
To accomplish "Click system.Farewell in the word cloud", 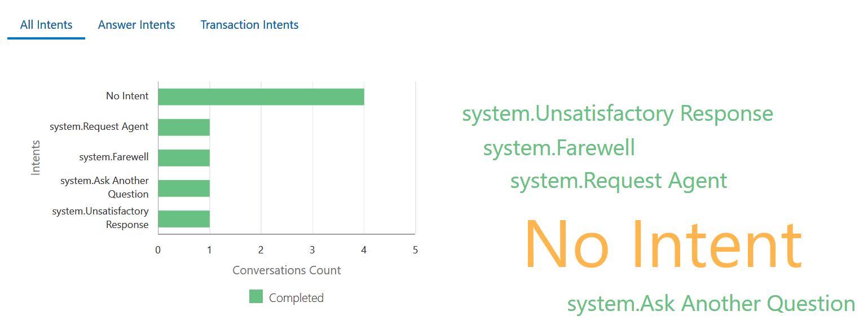I will 559,148.
